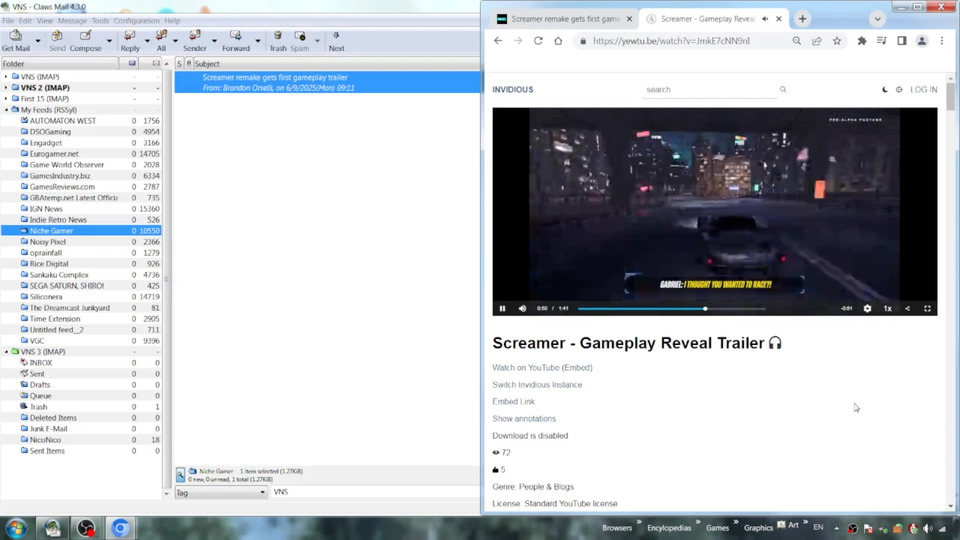Click the Invidious search field

pyautogui.click(x=710, y=89)
